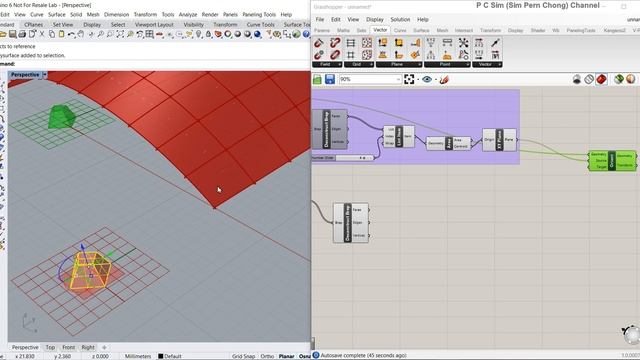Toggle Ortho in Rhino status bar

267,356
